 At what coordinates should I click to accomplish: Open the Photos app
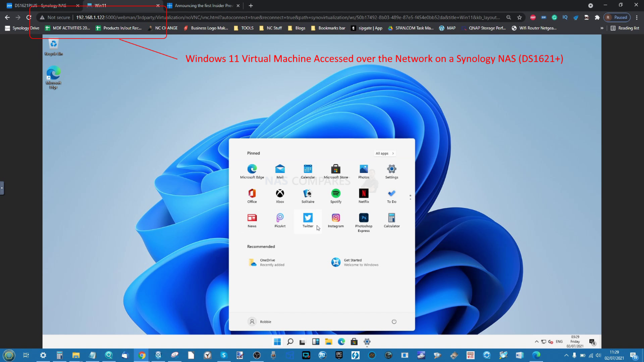coord(363,172)
